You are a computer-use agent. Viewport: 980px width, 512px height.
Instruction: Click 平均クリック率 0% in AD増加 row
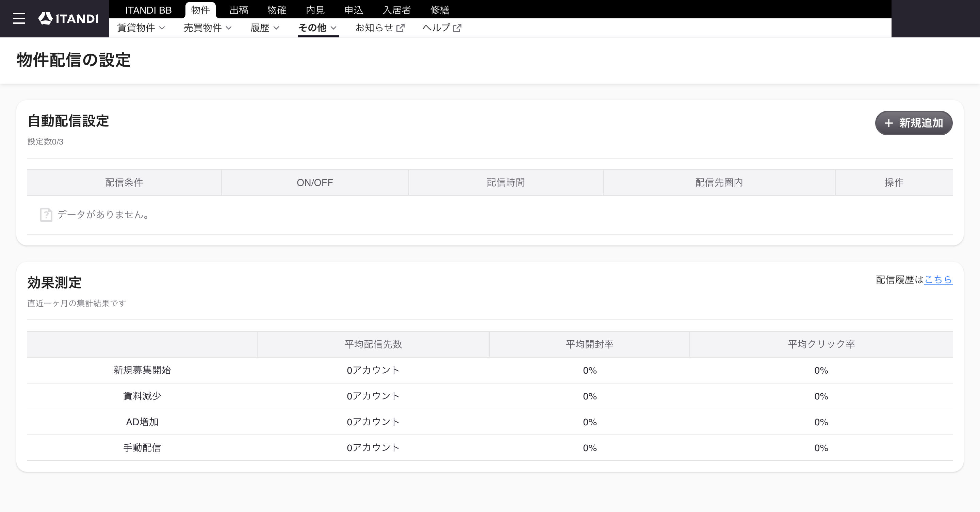pos(821,422)
